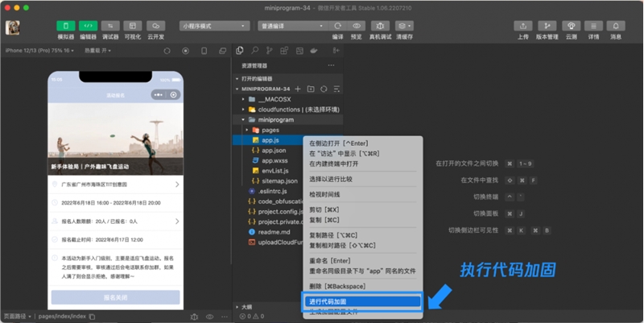Click the 真机调试 real device debug icon
The width and height of the screenshot is (644, 323).
382,26
